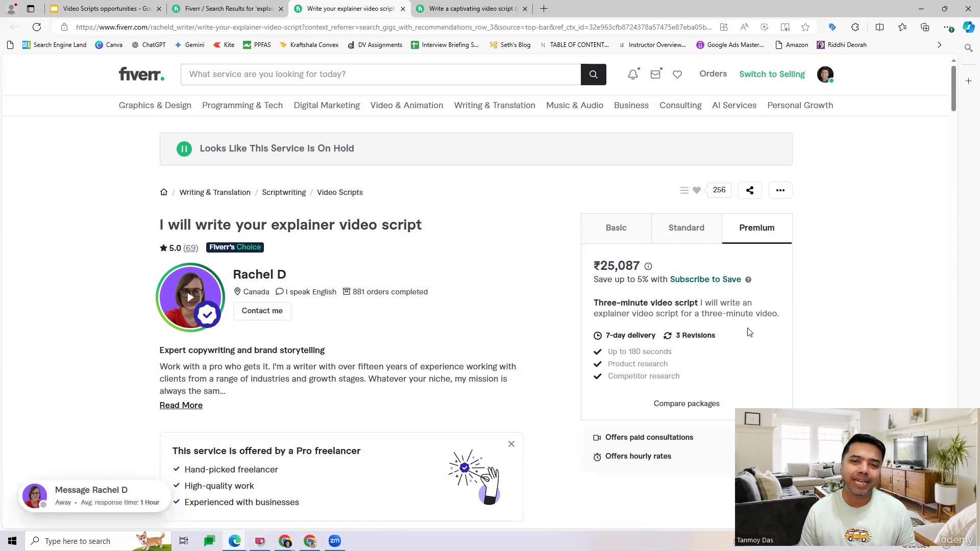Select the Premium package tab
The height and width of the screenshot is (551, 980).
757,228
